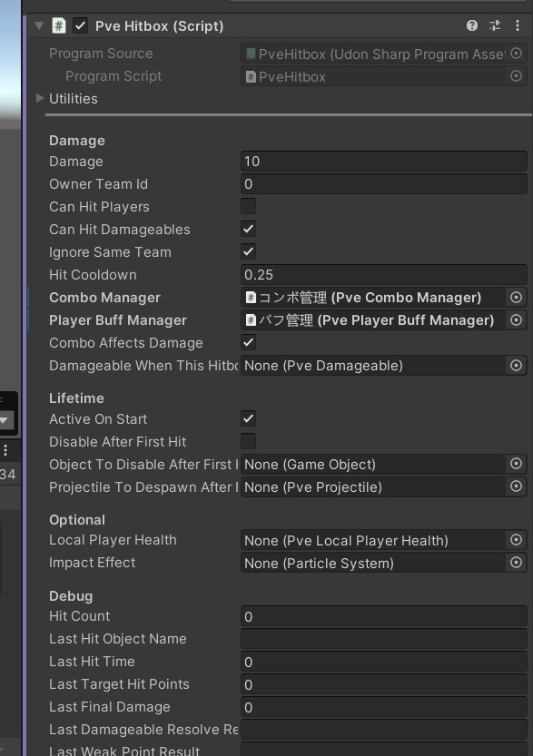The width and height of the screenshot is (533, 756).
Task: Click the Last Hit Time field
Action: pyautogui.click(x=384, y=662)
